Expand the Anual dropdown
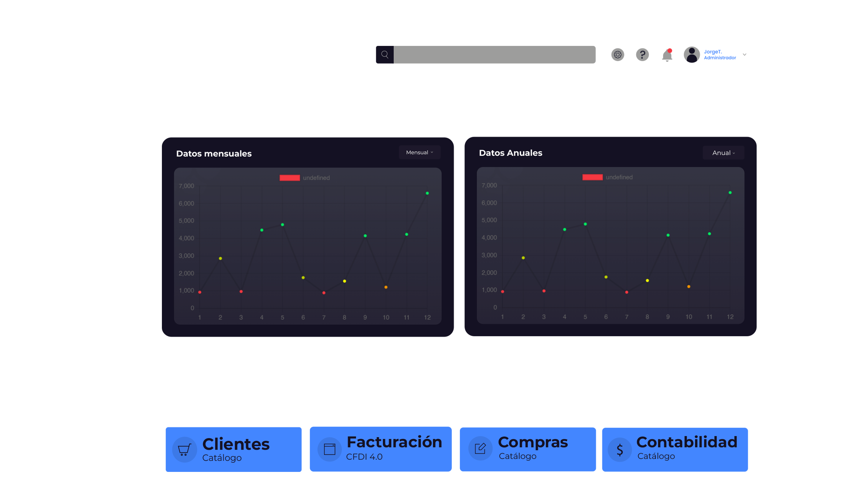Screen dimensions: 863x504 click(x=723, y=153)
